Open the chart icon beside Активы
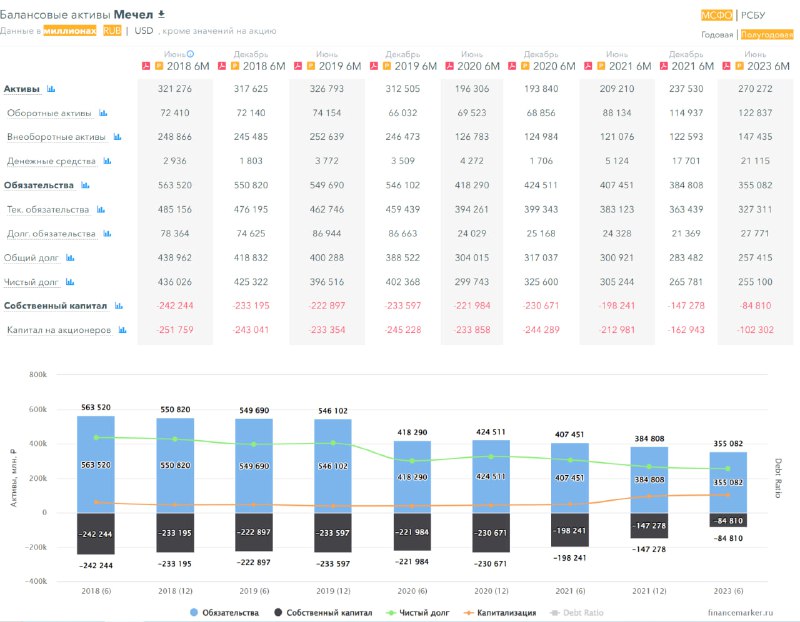The height and width of the screenshot is (622, 800). coord(51,89)
